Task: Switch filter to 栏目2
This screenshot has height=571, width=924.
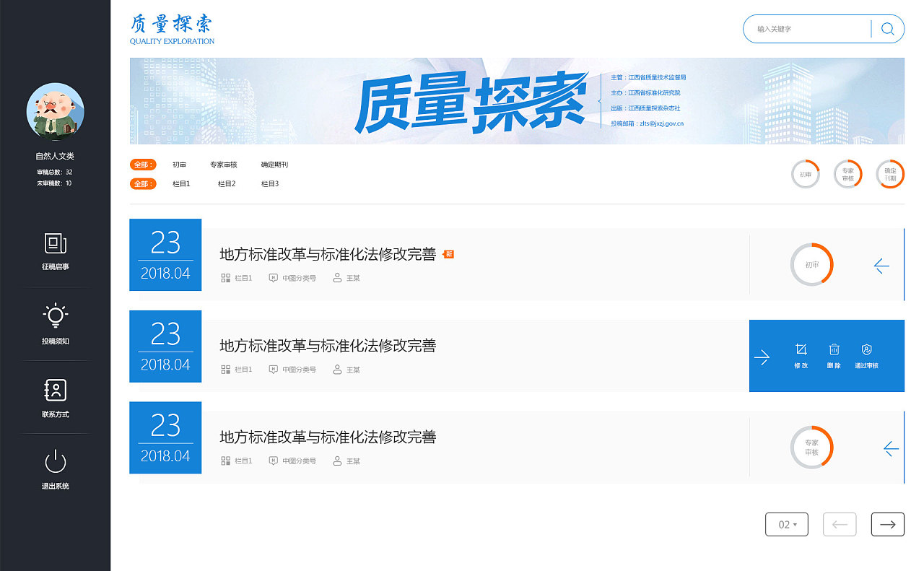Action: point(227,184)
